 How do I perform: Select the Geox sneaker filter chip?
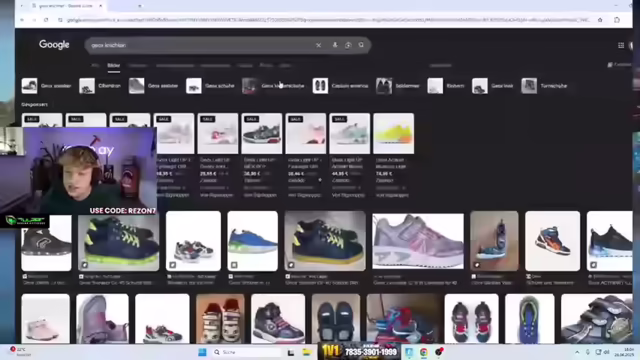(47, 86)
